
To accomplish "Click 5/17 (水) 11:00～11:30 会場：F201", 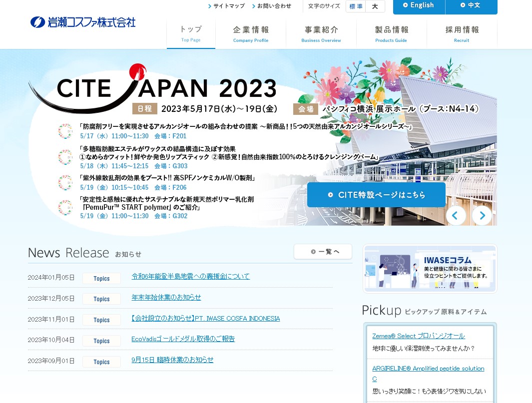I will pos(133,136).
